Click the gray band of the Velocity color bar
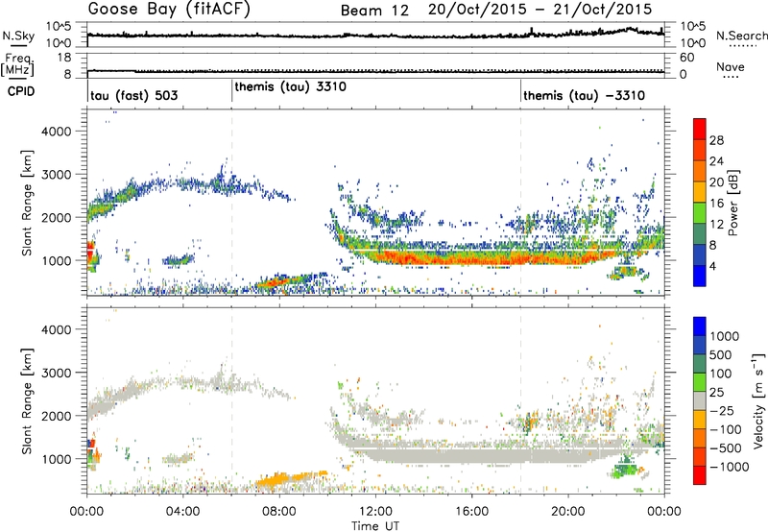 pyautogui.click(x=700, y=400)
